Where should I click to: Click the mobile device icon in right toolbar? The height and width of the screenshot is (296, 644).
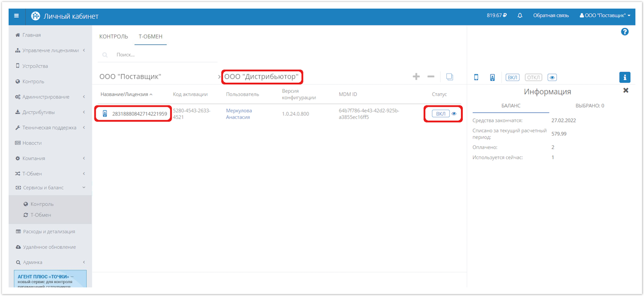point(476,77)
